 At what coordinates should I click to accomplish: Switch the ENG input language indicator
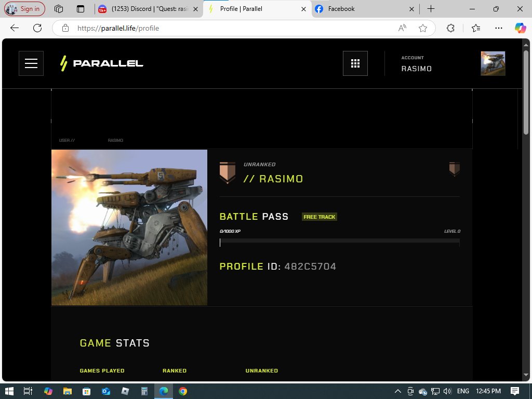click(463, 391)
